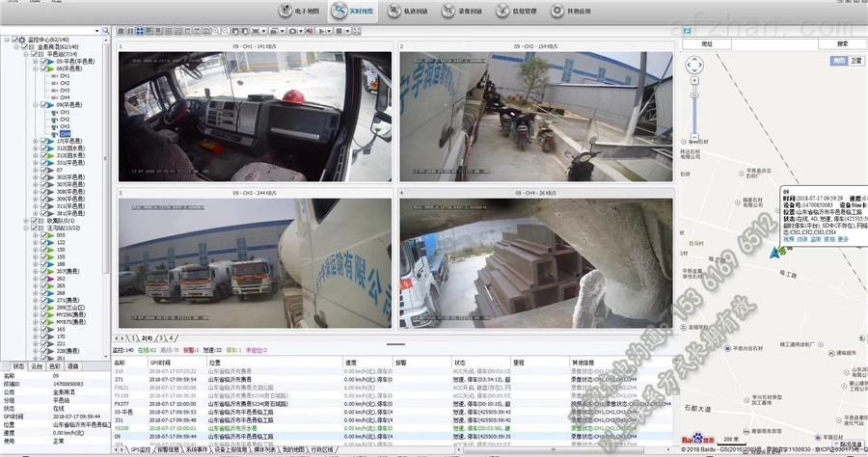
Task: Open the 轨迹回放 track playback module
Action: point(408,11)
